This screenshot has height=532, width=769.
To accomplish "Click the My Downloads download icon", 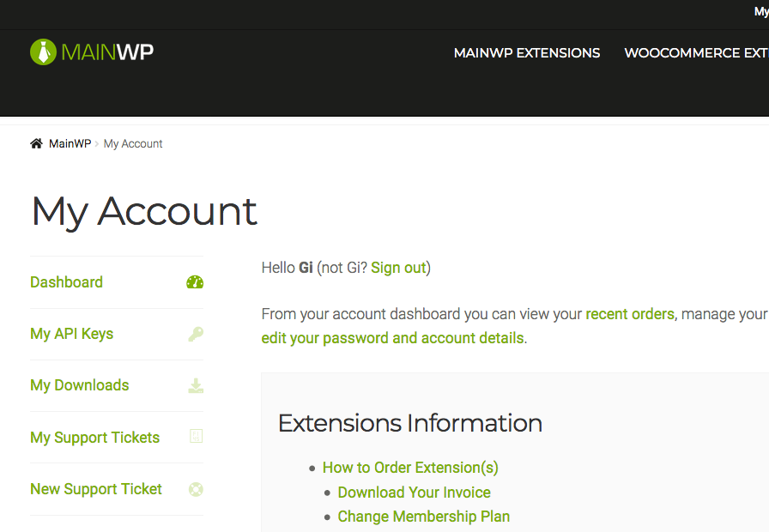I will click(x=196, y=385).
